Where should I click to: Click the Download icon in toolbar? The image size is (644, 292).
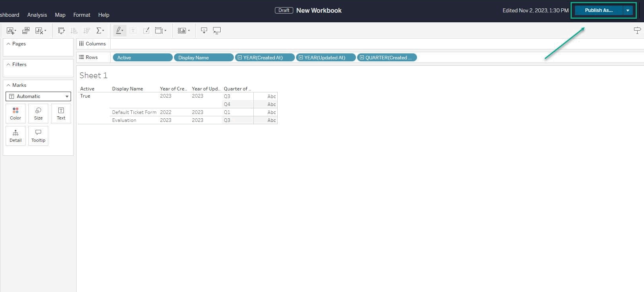point(204,31)
